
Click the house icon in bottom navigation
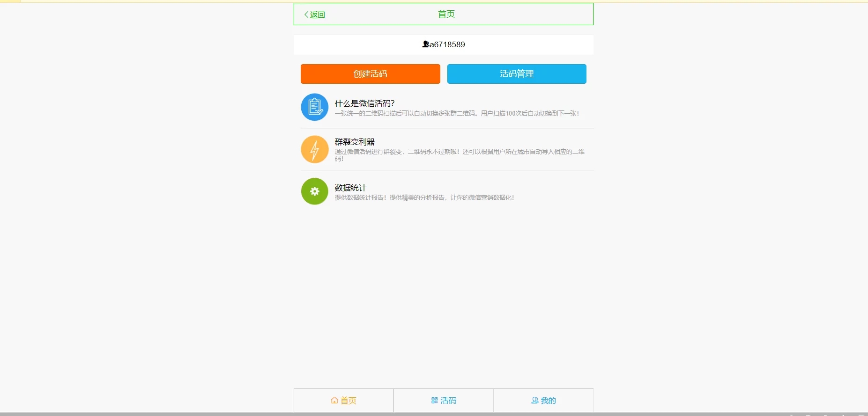pyautogui.click(x=334, y=401)
